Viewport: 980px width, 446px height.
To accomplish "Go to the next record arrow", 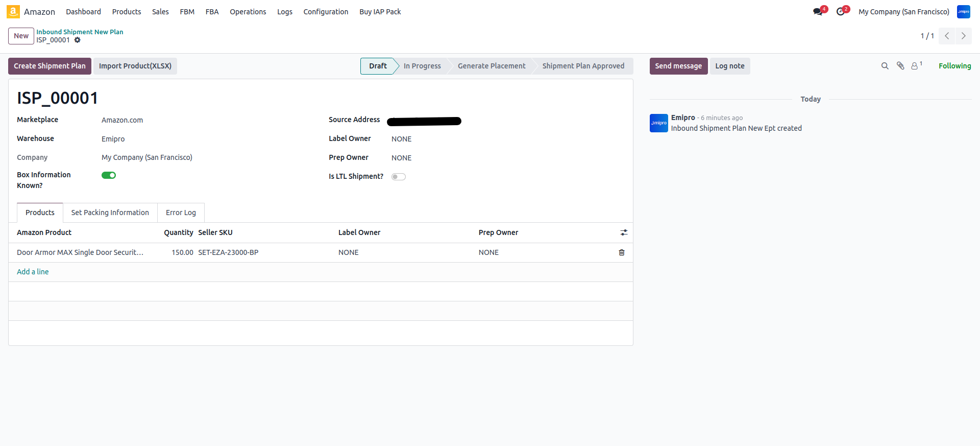I will (x=963, y=36).
